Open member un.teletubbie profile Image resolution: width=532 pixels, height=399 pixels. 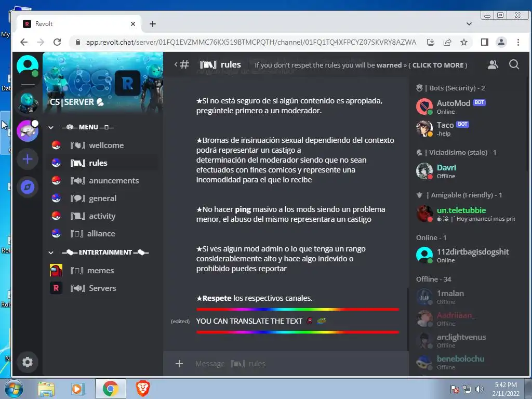tap(465, 214)
